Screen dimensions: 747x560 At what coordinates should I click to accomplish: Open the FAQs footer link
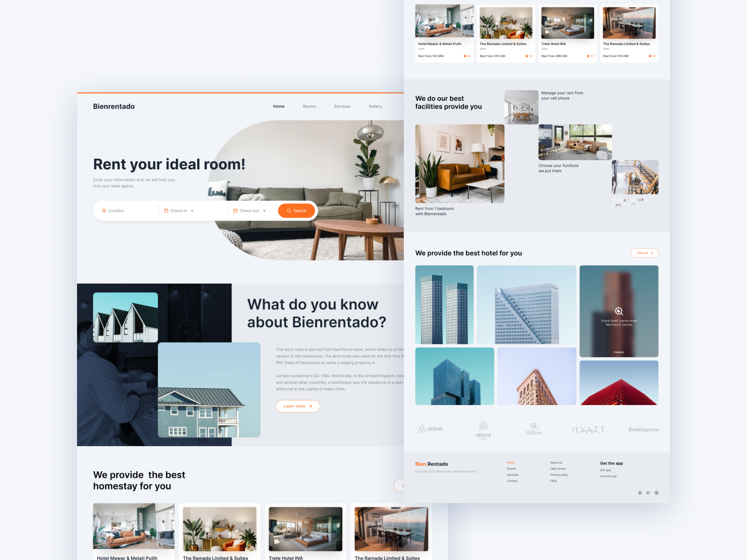(554, 481)
